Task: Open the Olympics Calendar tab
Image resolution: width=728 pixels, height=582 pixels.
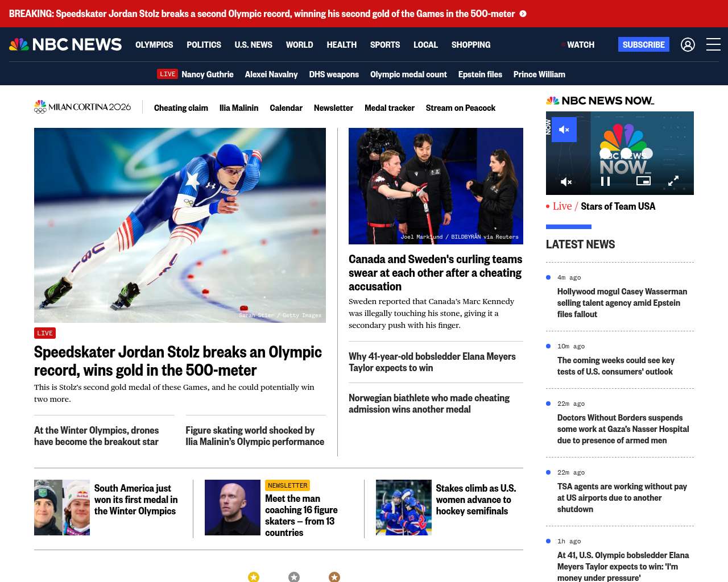Action: (286, 107)
